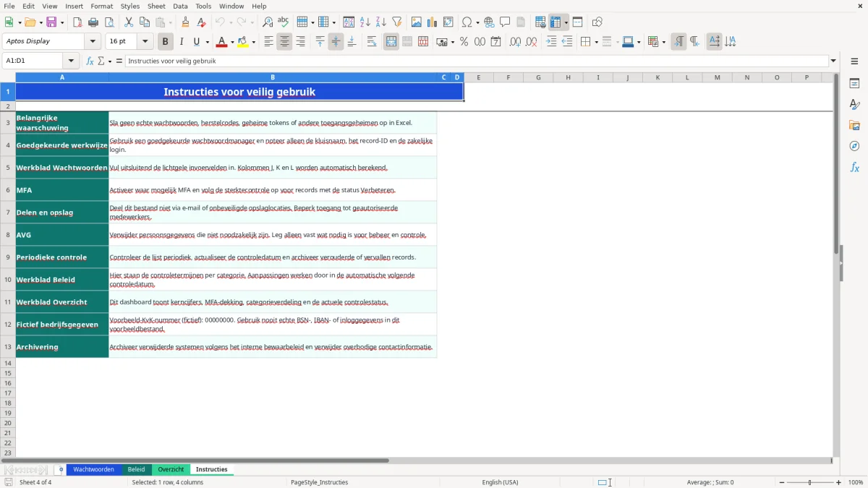Sort descending
The width and height of the screenshot is (868, 488).
tap(381, 22)
